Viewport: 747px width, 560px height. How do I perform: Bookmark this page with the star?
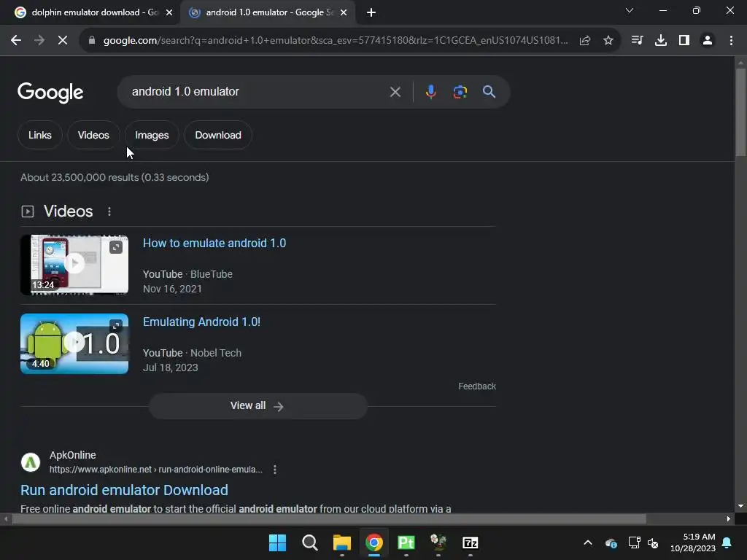[608, 41]
